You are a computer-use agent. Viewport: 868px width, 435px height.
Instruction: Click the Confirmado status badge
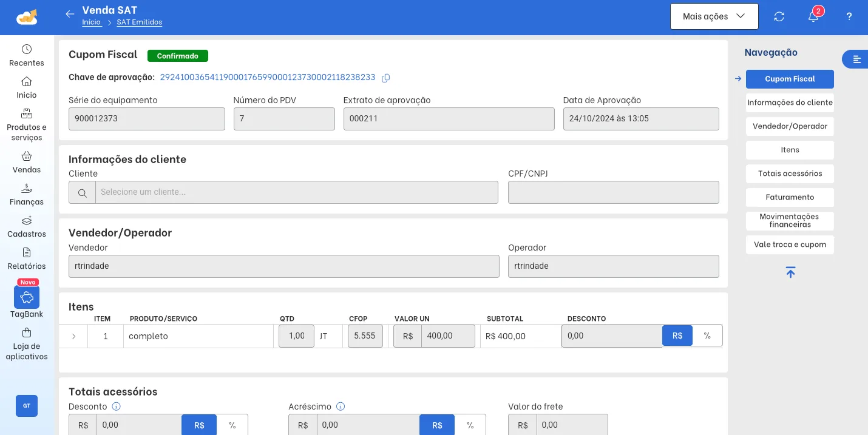pos(178,56)
